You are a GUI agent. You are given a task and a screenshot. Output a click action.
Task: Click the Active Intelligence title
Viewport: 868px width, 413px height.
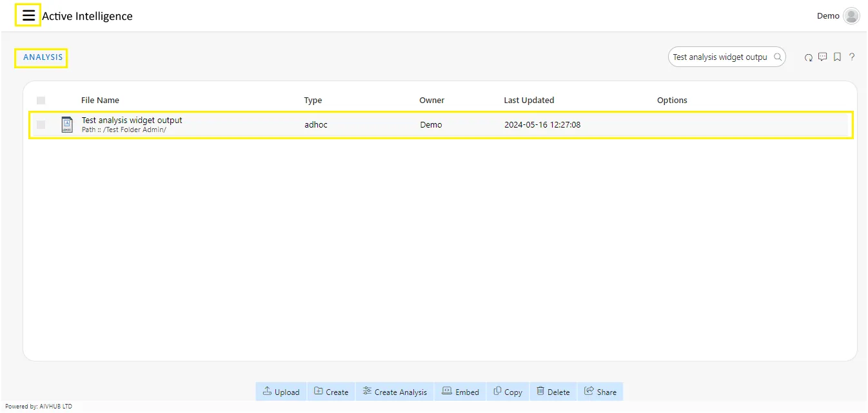pyautogui.click(x=87, y=16)
